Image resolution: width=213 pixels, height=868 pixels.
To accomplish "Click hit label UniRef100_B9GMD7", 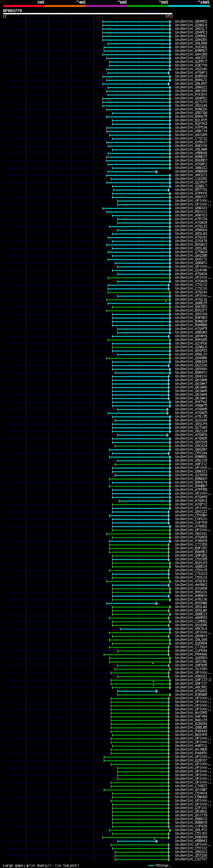I will point(191,161).
